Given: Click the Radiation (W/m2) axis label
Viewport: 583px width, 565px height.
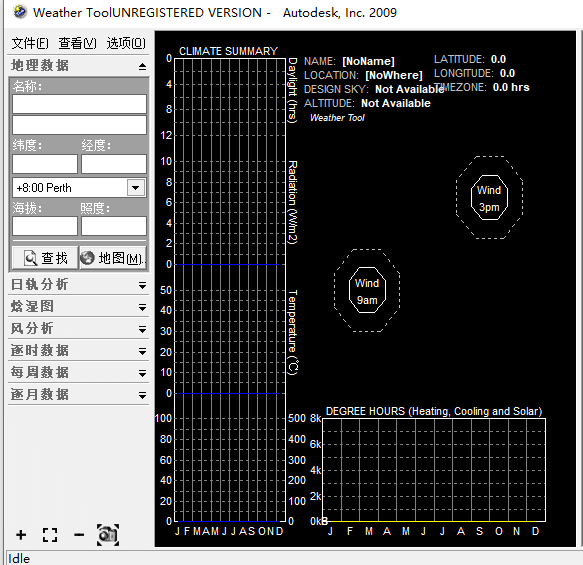Looking at the screenshot, I should click(x=293, y=203).
